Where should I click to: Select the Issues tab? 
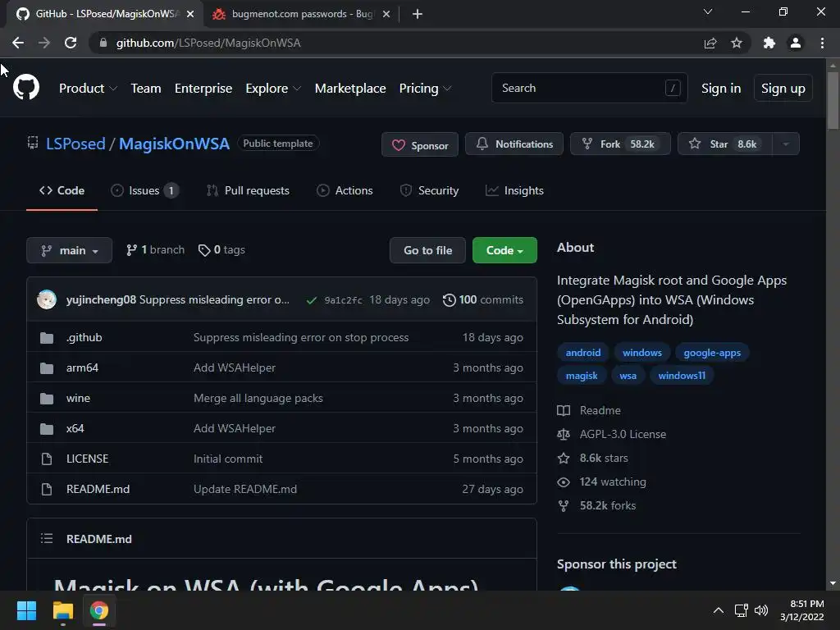point(144,190)
